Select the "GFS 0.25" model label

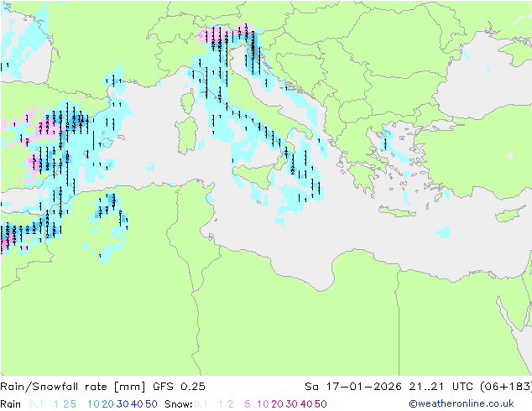[179, 387]
